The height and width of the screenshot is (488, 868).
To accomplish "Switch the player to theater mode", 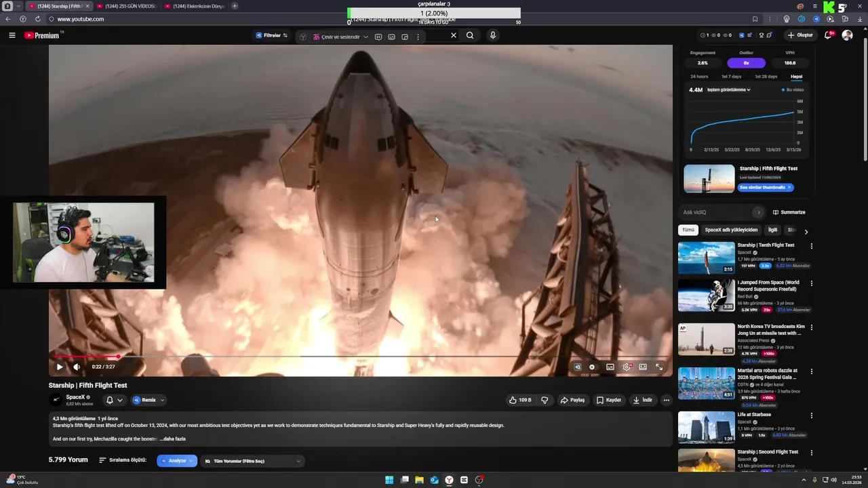I will pyautogui.click(x=643, y=367).
